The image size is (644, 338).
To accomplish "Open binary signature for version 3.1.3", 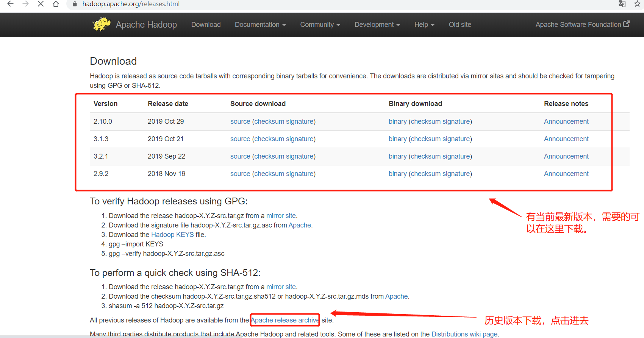I will tap(456, 139).
